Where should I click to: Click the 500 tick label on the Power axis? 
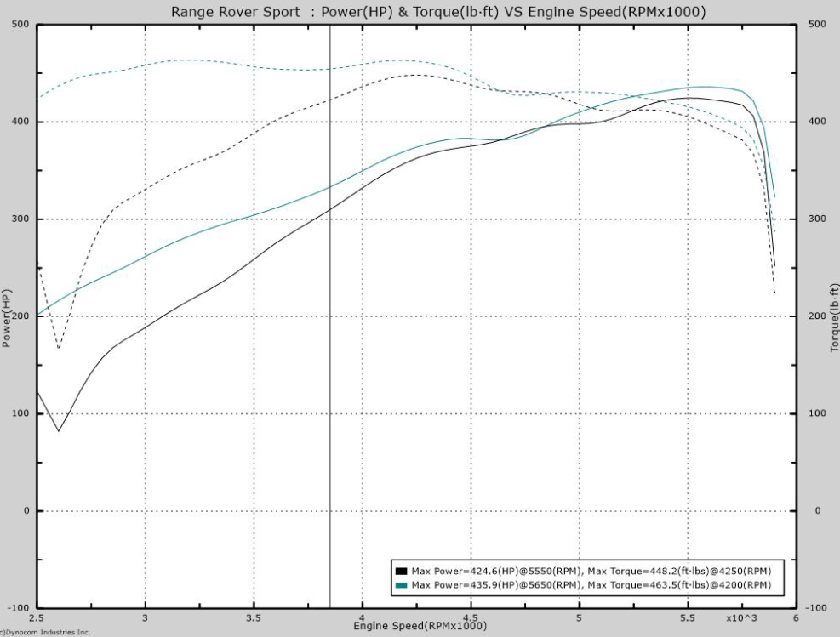tap(21, 24)
